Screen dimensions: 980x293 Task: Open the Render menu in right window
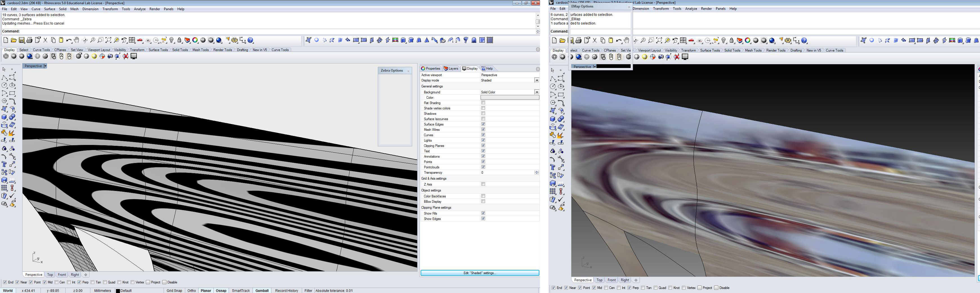pos(706,9)
